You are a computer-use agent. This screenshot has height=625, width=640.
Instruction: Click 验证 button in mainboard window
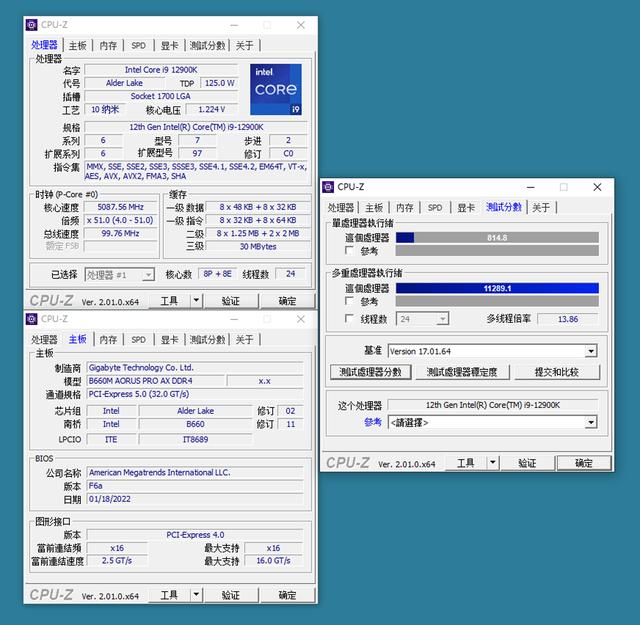tap(231, 595)
